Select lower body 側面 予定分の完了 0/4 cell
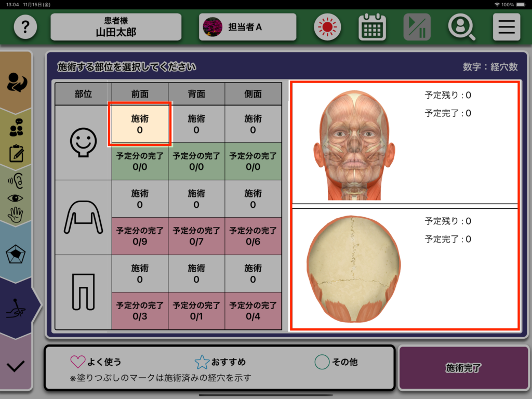Viewport: 532px width, 399px height. [x=253, y=311]
